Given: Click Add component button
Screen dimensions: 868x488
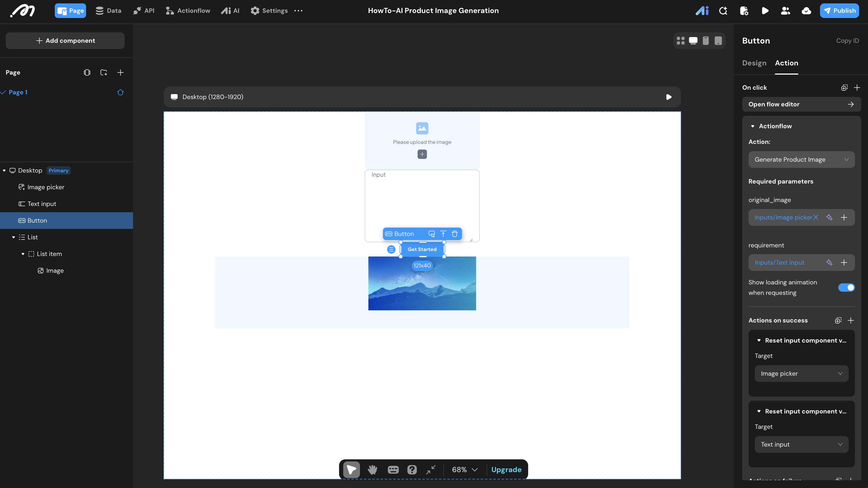Looking at the screenshot, I should click(x=65, y=41).
